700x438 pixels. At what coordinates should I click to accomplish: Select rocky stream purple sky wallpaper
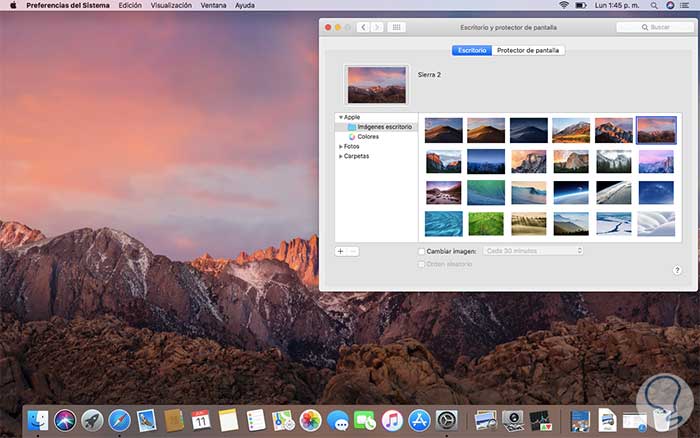point(444,192)
